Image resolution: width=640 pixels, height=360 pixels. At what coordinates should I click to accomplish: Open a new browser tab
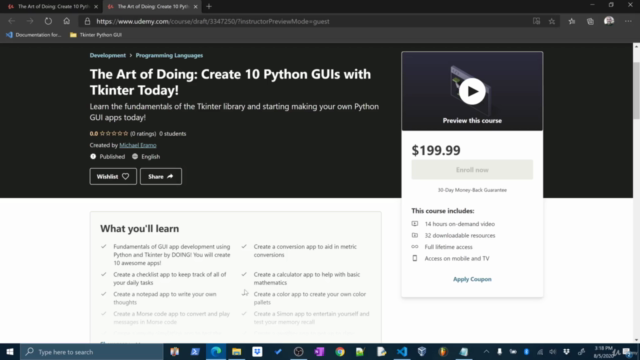209,7
